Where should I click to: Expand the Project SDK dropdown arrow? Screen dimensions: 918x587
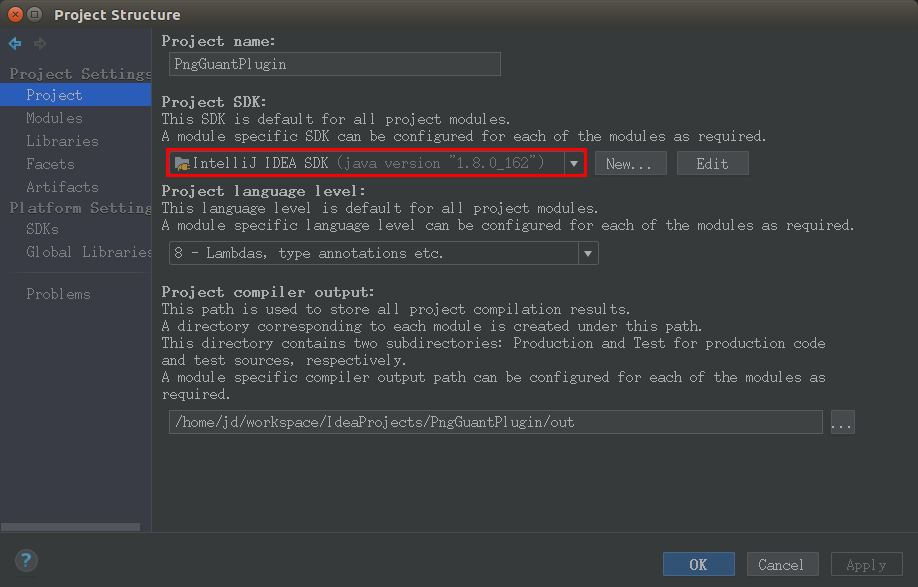tap(574, 164)
